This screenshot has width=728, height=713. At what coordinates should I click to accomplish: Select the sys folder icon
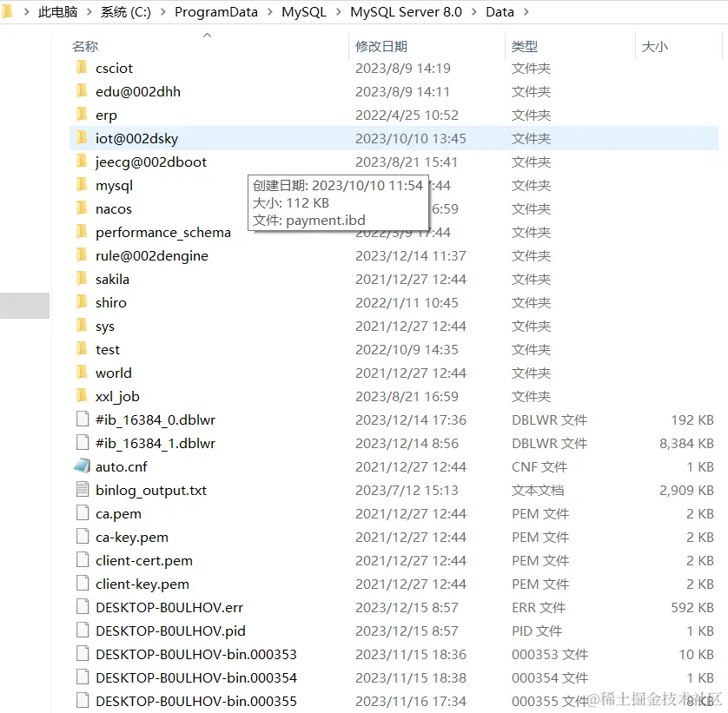82,326
